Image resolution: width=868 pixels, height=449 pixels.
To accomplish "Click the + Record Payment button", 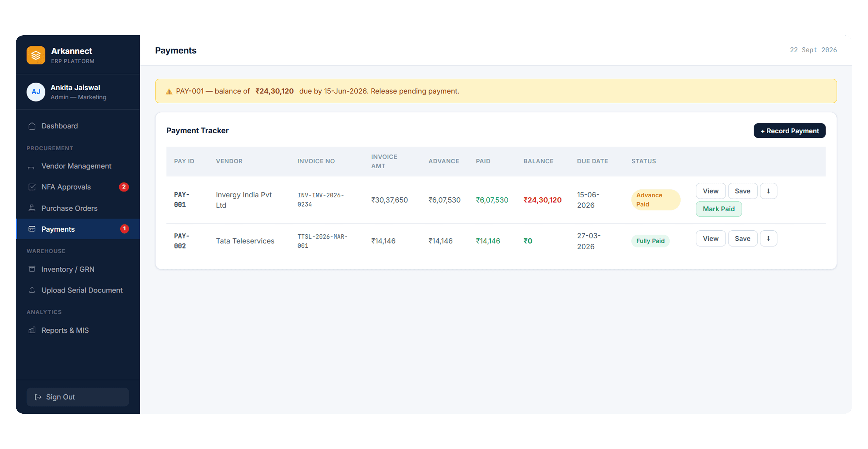I will coord(790,131).
